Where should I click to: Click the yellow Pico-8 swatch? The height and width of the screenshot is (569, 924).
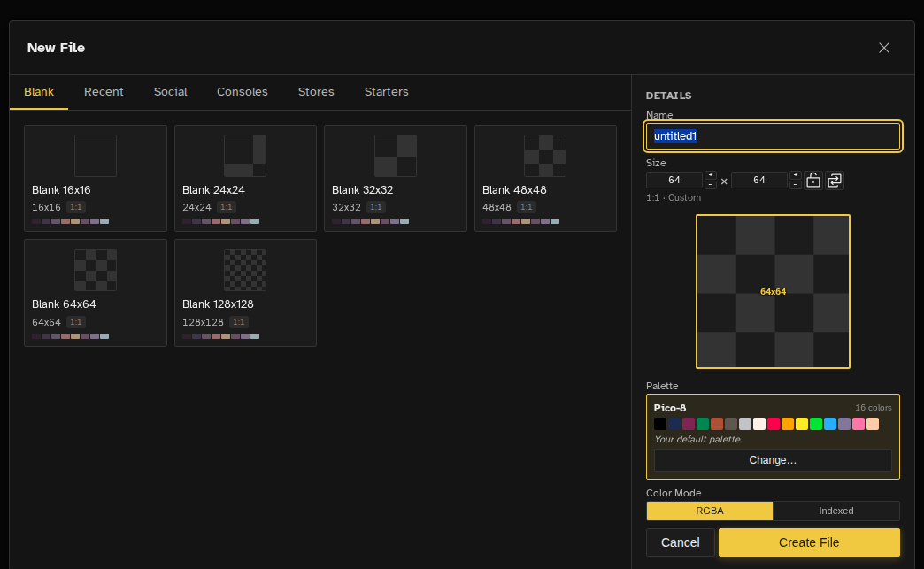802,424
